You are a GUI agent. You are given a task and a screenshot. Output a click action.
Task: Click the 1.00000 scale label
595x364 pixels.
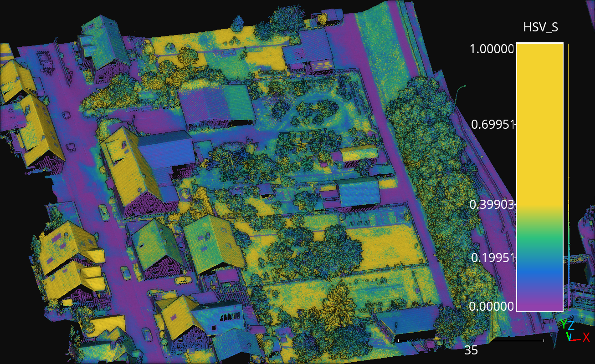point(492,49)
